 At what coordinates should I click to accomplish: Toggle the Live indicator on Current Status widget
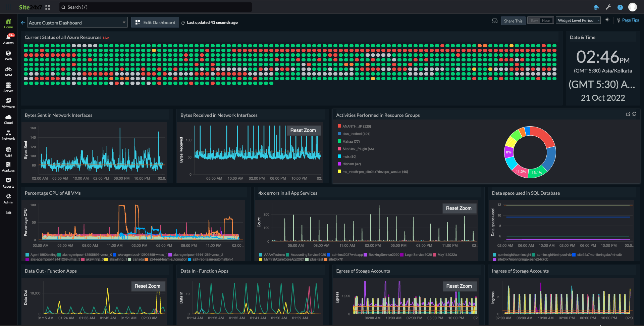point(106,38)
